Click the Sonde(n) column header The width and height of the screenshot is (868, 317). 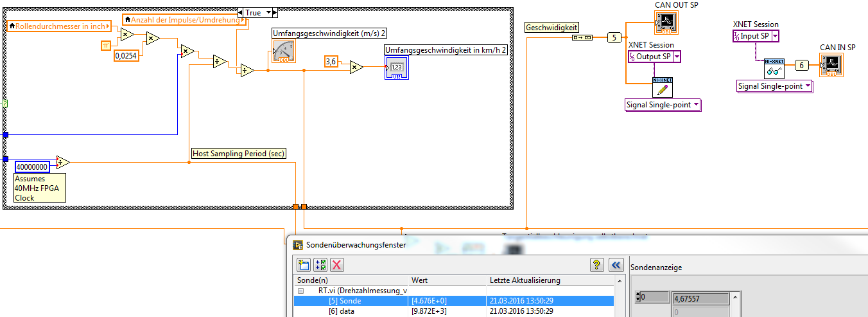point(352,280)
